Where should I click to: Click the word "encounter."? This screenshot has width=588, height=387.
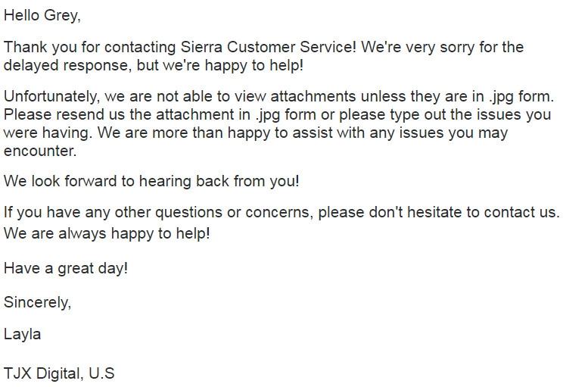[x=40, y=151]
